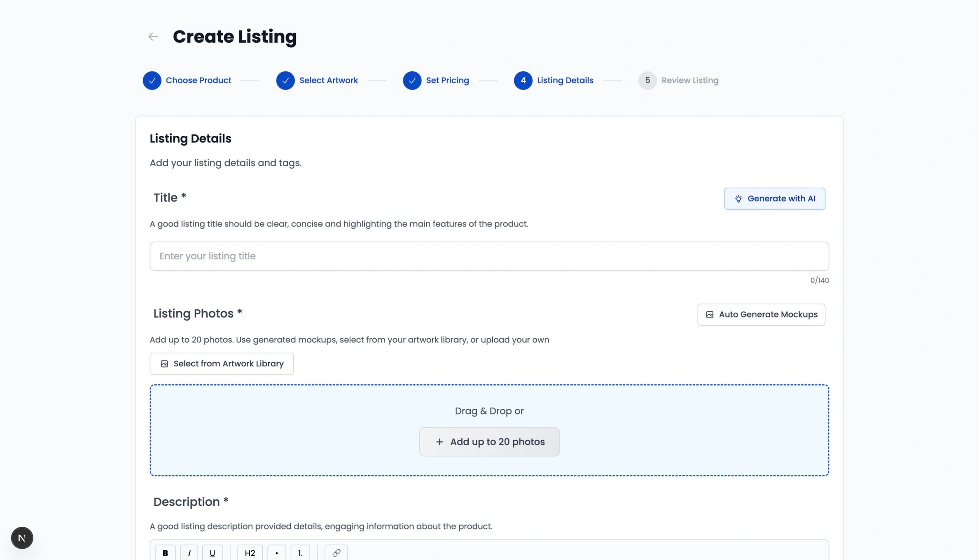Click the checkmark on Set Pricing step
The width and height of the screenshot is (979, 560).
click(x=412, y=80)
